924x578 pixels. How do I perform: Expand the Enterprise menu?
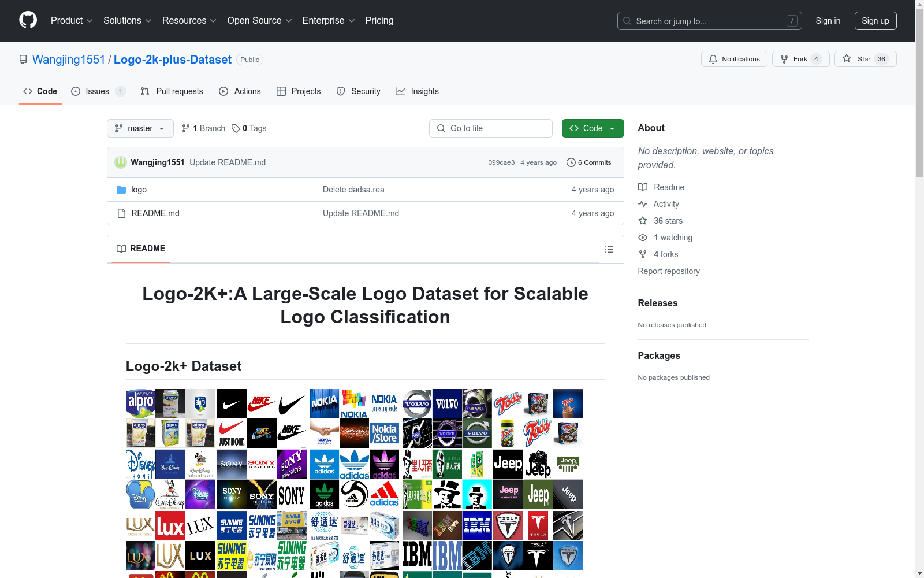[329, 21]
